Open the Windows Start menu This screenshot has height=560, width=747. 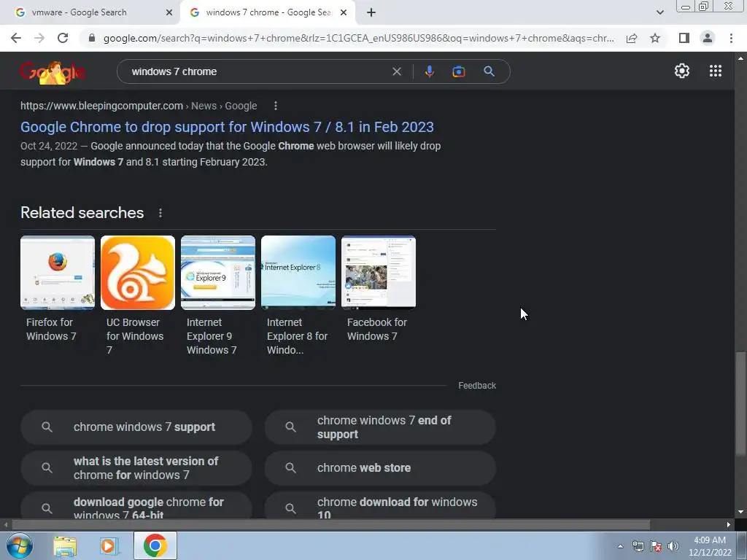[19, 545]
